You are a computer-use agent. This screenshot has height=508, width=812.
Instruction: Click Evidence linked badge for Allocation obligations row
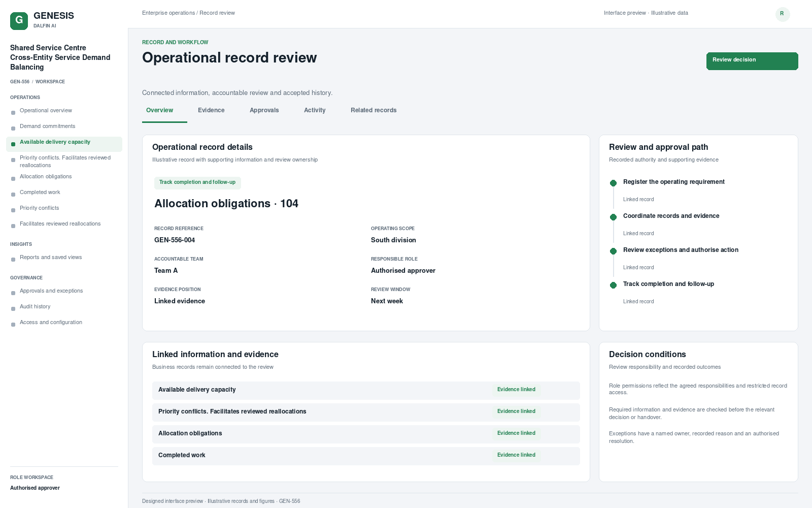pos(516,433)
